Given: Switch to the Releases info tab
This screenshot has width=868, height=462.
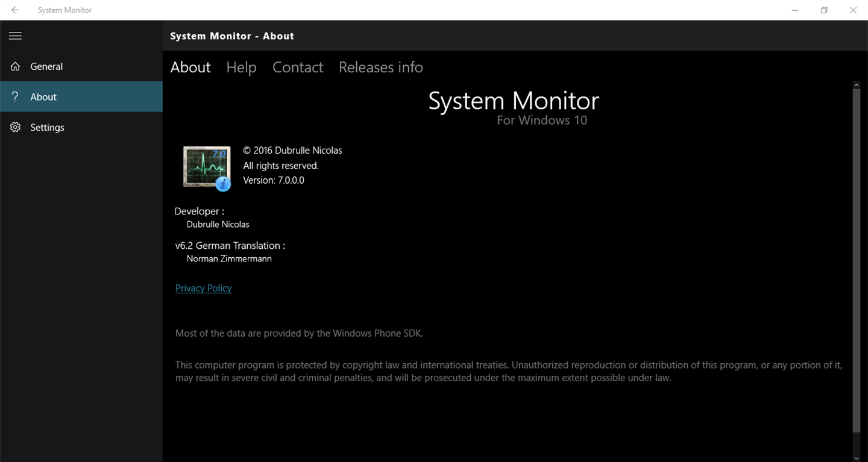Looking at the screenshot, I should click(x=381, y=67).
